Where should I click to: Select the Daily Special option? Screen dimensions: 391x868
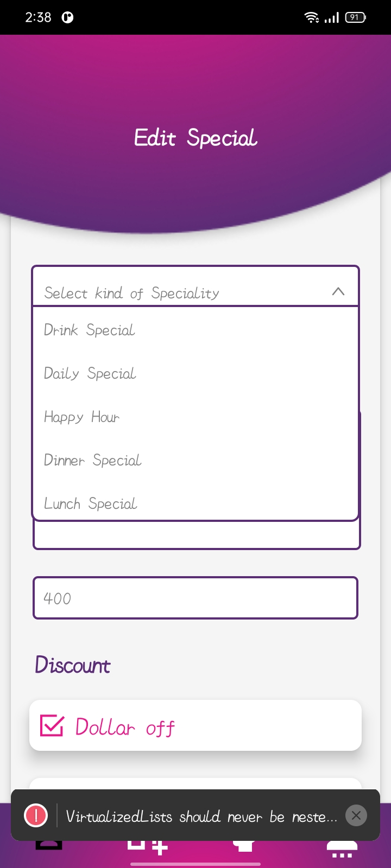pos(90,373)
